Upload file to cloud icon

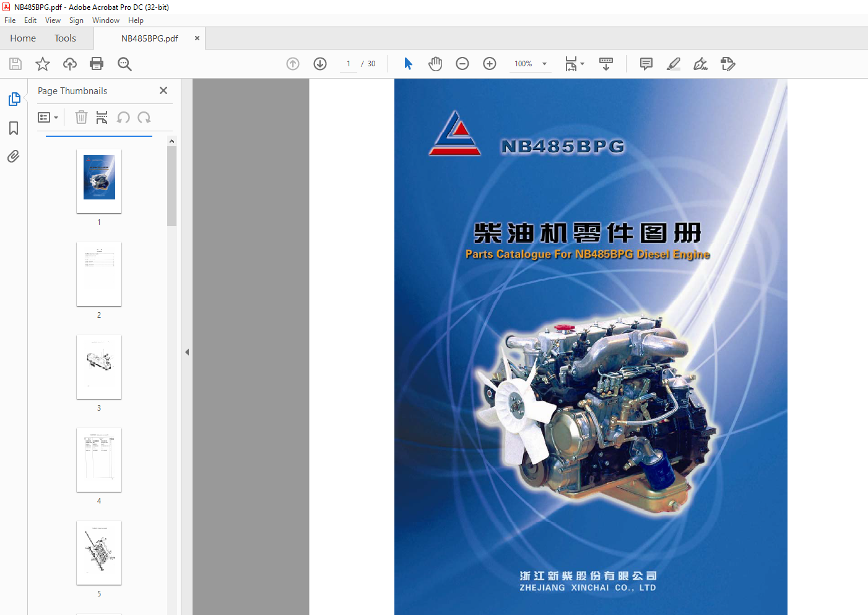pos(70,64)
